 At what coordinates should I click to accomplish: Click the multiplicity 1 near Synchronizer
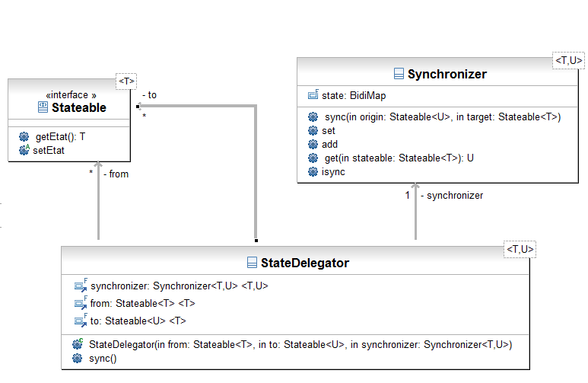[407, 195]
